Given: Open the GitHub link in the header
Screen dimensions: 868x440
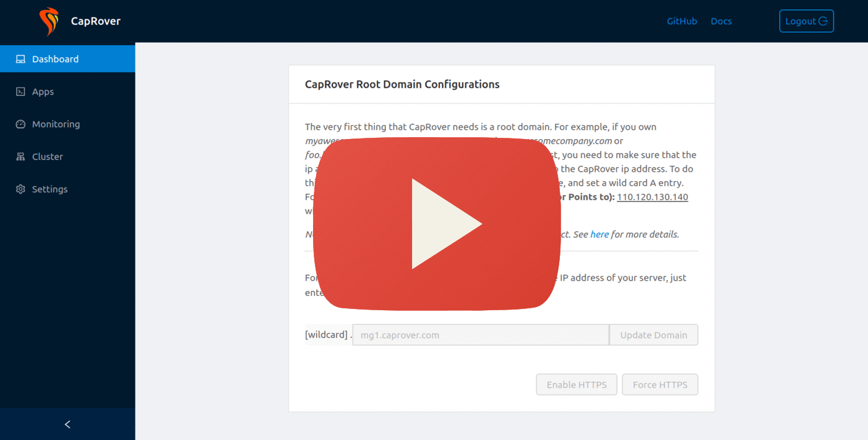Looking at the screenshot, I should point(682,22).
